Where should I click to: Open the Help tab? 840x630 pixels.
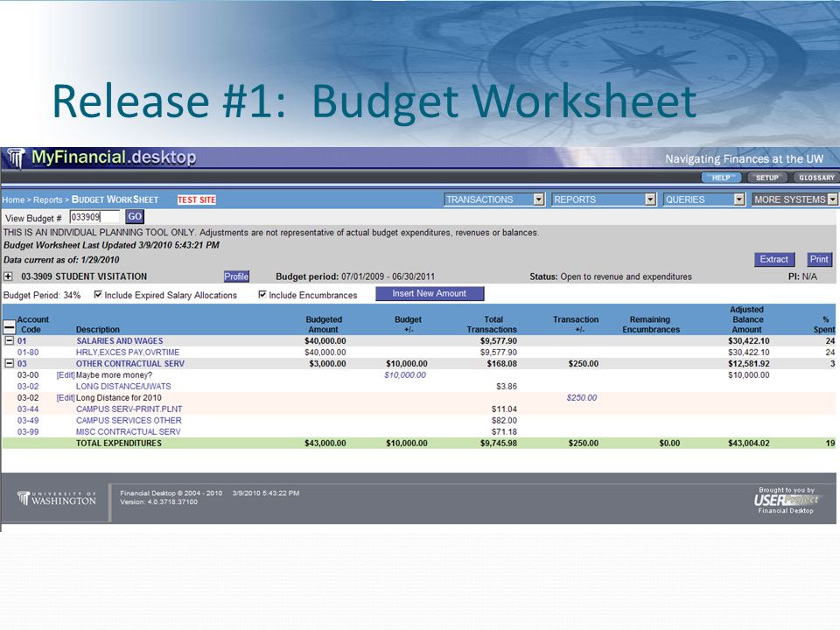pos(721,178)
